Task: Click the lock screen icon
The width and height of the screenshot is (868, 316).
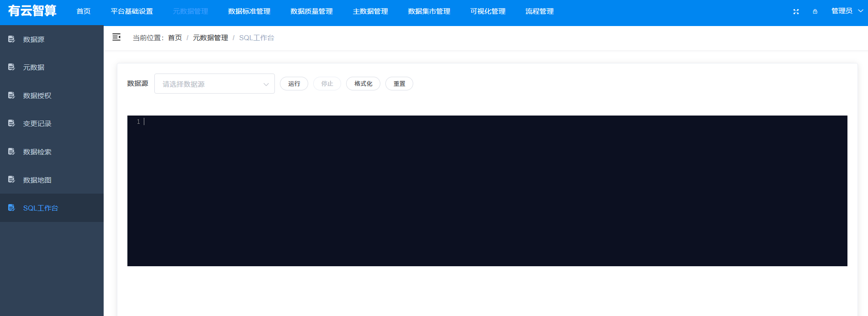Action: tap(815, 11)
